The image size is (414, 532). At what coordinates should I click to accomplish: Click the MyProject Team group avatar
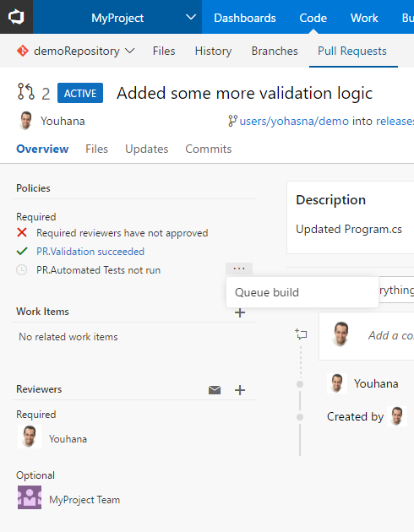point(30,497)
